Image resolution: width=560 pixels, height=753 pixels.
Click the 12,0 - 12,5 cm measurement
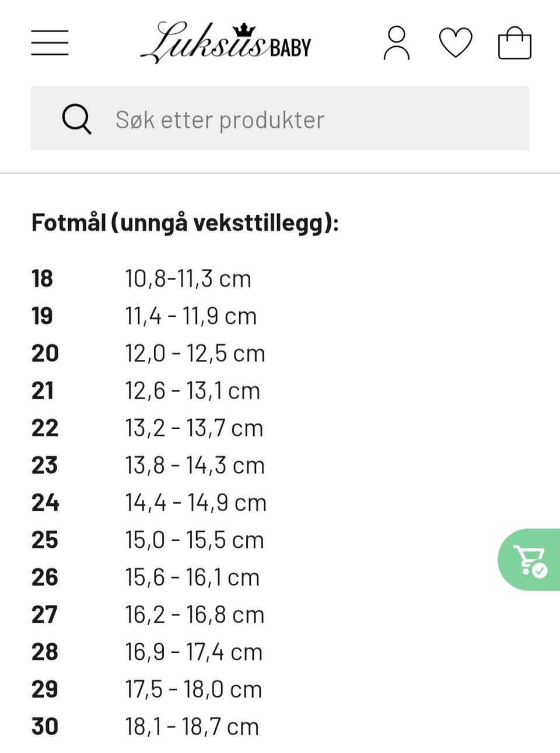[x=195, y=353]
